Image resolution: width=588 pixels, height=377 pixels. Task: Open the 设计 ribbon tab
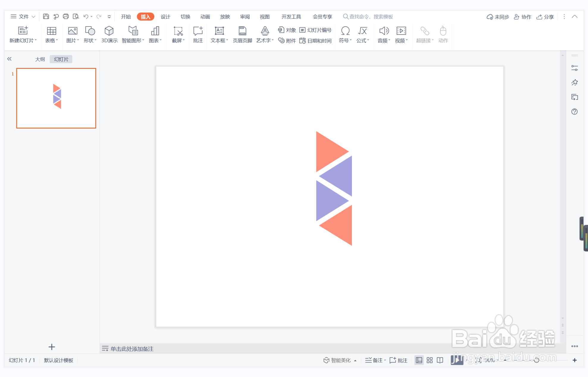coord(165,17)
